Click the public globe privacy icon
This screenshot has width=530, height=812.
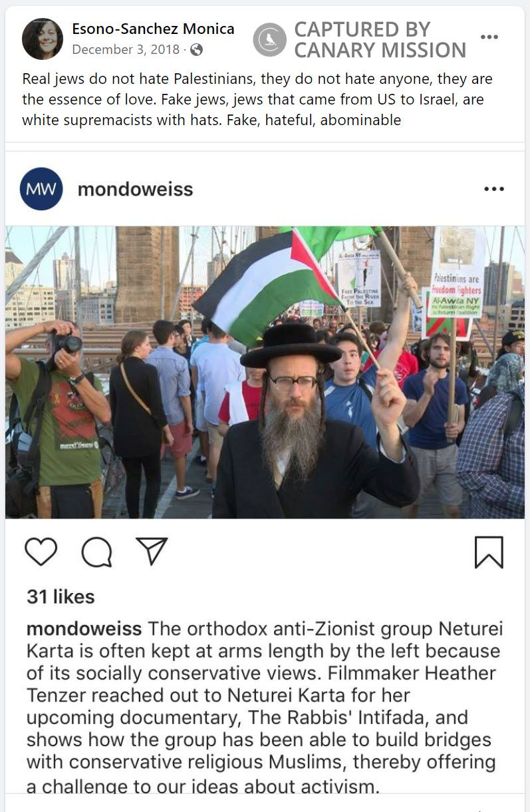196,50
